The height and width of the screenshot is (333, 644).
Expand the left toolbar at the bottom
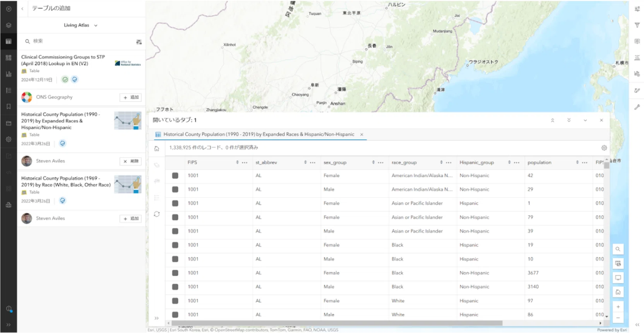(x=9, y=324)
